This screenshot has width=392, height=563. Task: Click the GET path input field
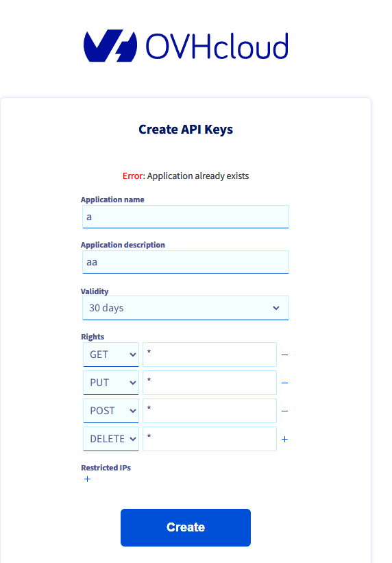coord(210,355)
